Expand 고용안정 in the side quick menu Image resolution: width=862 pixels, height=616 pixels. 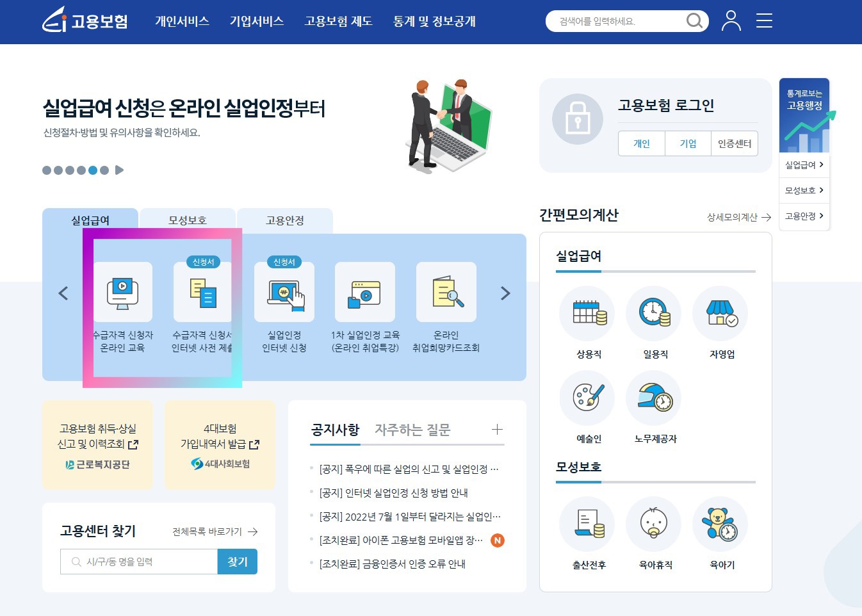[x=804, y=216]
